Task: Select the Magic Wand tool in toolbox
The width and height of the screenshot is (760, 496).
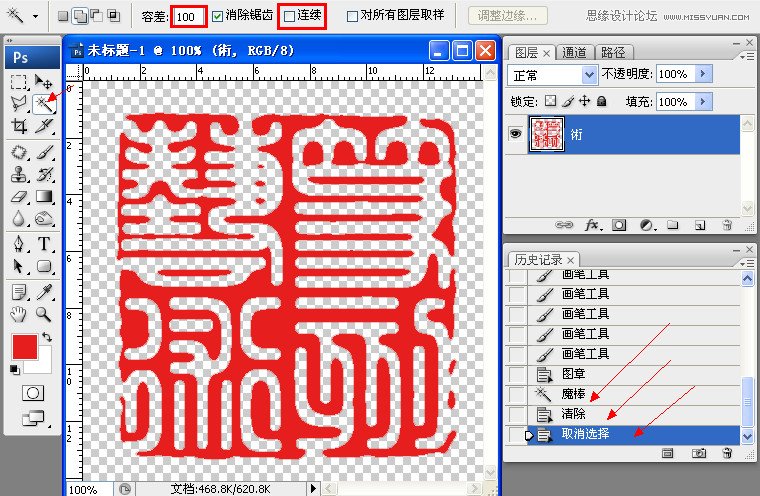Action: (44, 104)
